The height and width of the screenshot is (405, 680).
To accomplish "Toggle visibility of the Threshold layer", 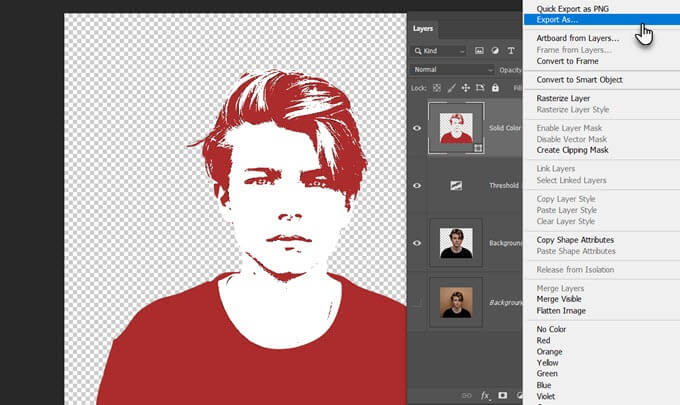I will tap(417, 185).
